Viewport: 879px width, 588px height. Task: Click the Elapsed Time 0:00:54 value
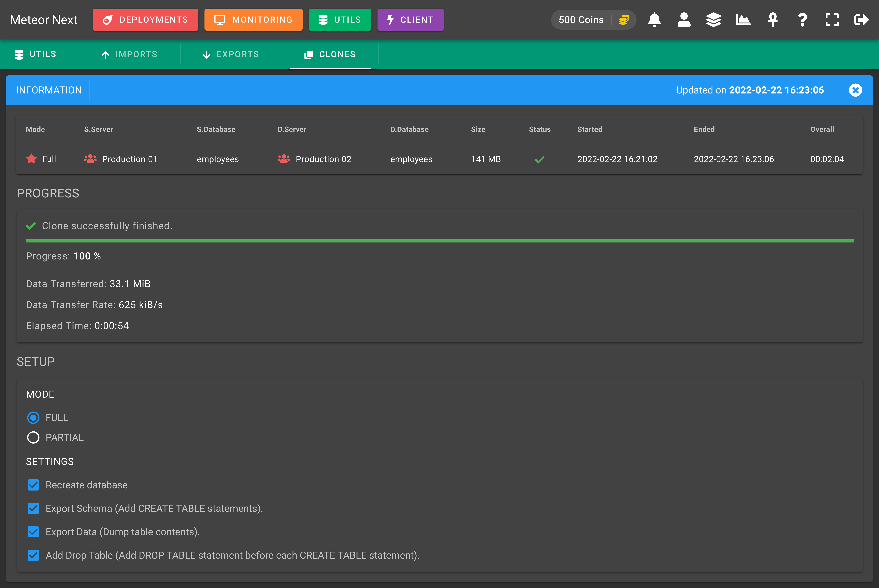[112, 326]
